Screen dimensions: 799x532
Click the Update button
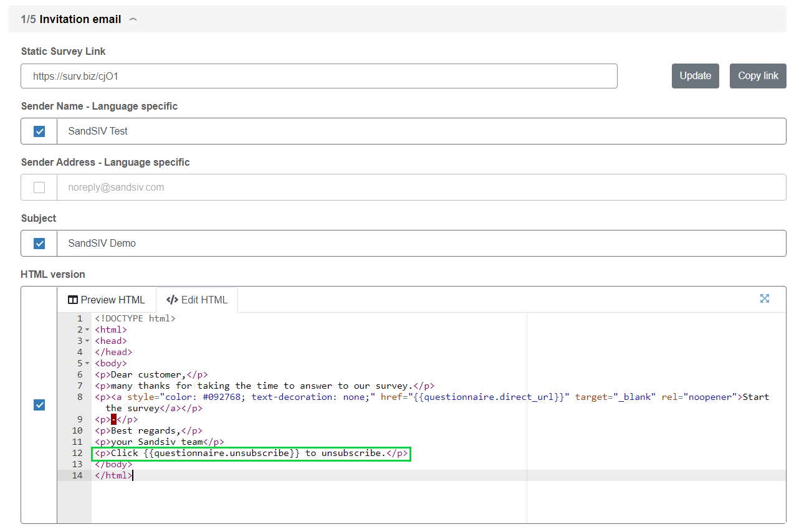click(696, 76)
